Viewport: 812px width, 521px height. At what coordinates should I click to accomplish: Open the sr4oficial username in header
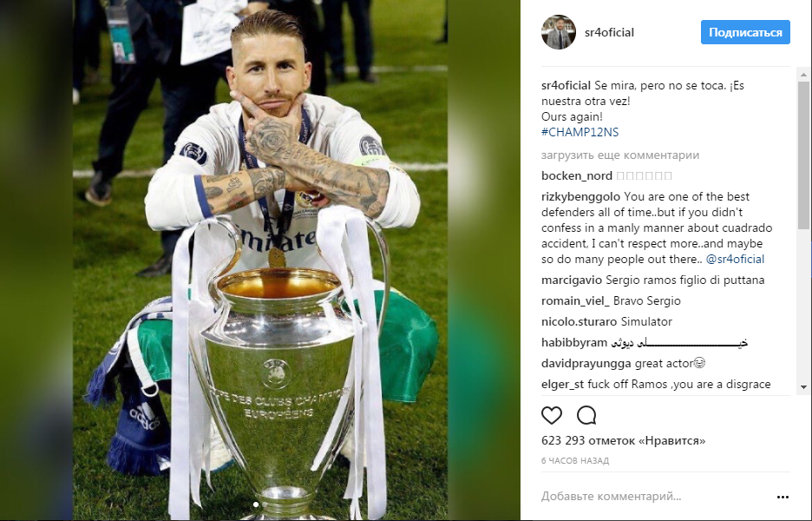click(609, 32)
